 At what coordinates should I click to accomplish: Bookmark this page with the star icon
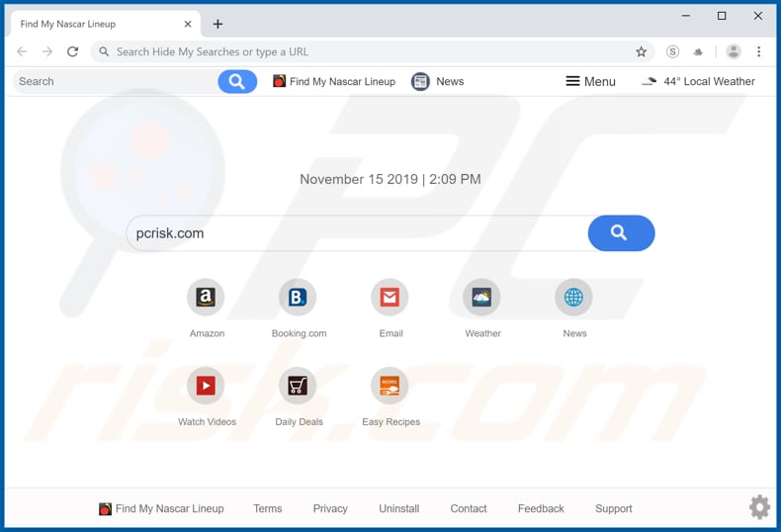point(641,51)
